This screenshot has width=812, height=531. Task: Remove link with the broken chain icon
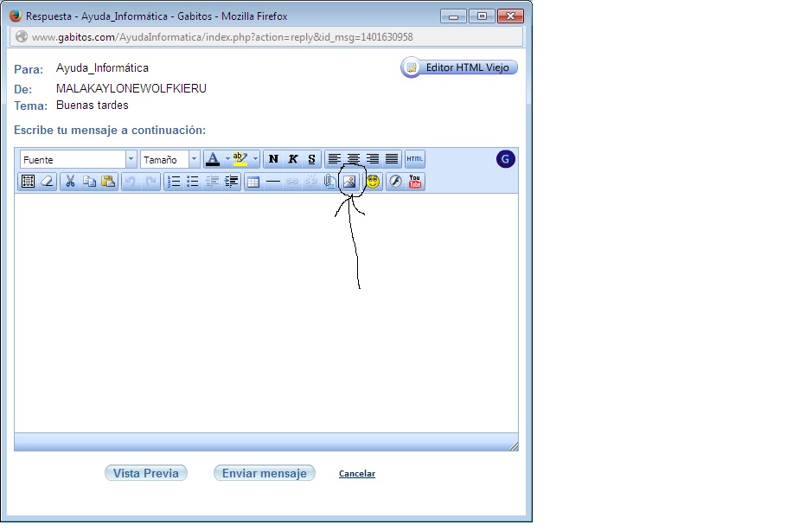coord(310,182)
